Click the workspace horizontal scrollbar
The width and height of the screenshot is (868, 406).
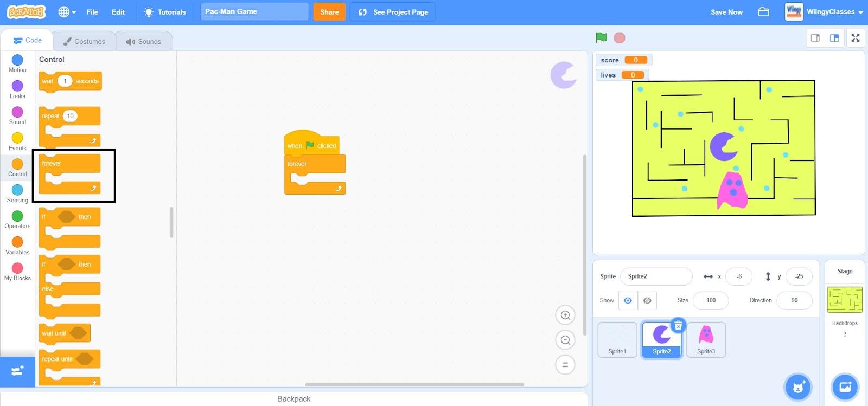click(x=414, y=384)
